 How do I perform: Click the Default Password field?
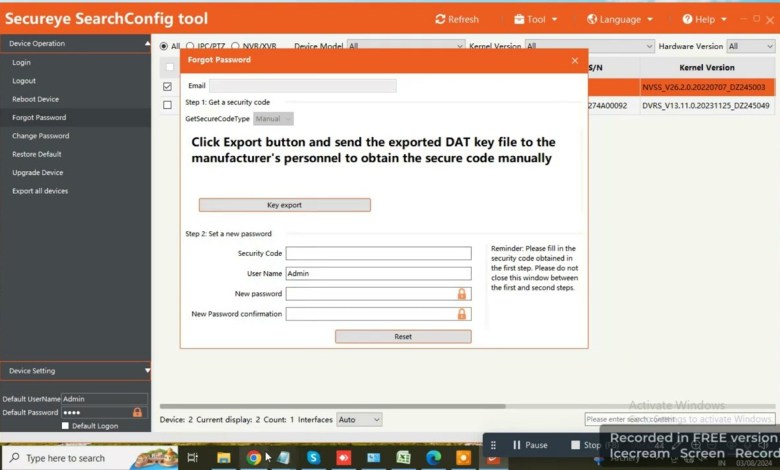104,412
